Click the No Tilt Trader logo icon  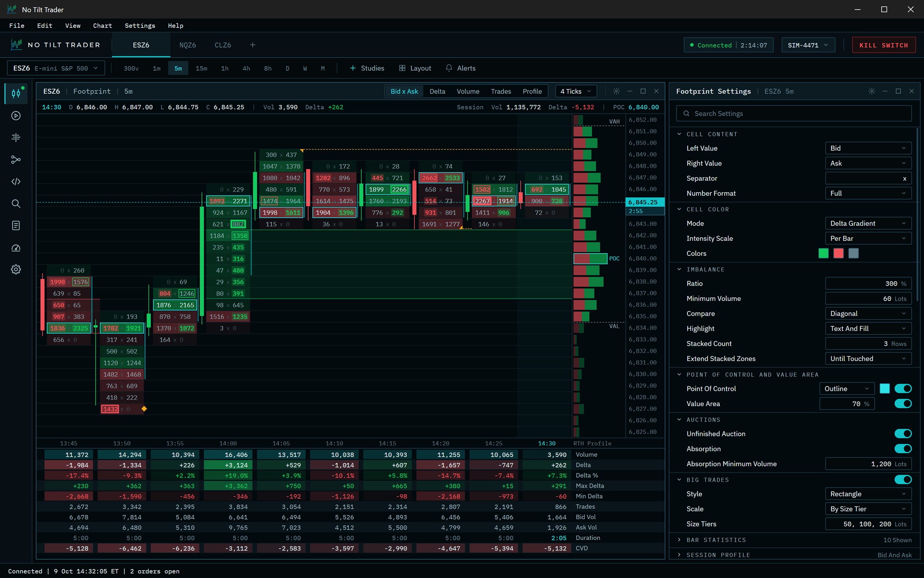17,45
